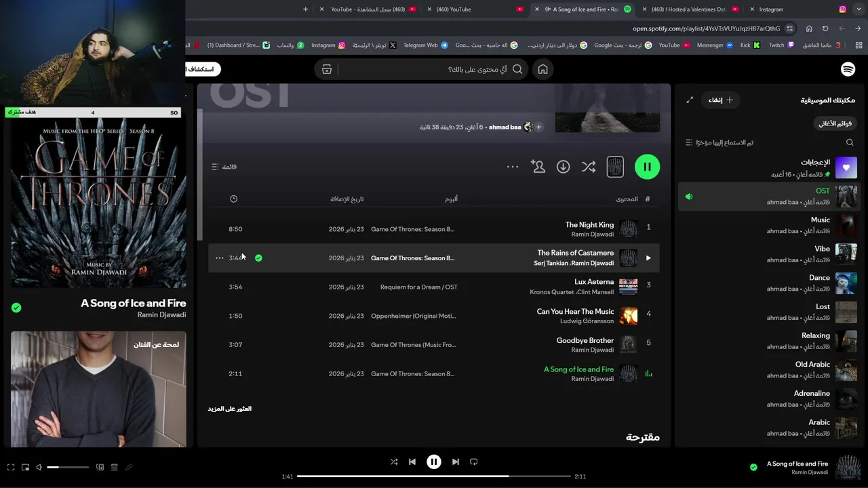This screenshot has height=488, width=868.
Task: Open the Telegram Web bookmark
Action: pyautogui.click(x=425, y=45)
